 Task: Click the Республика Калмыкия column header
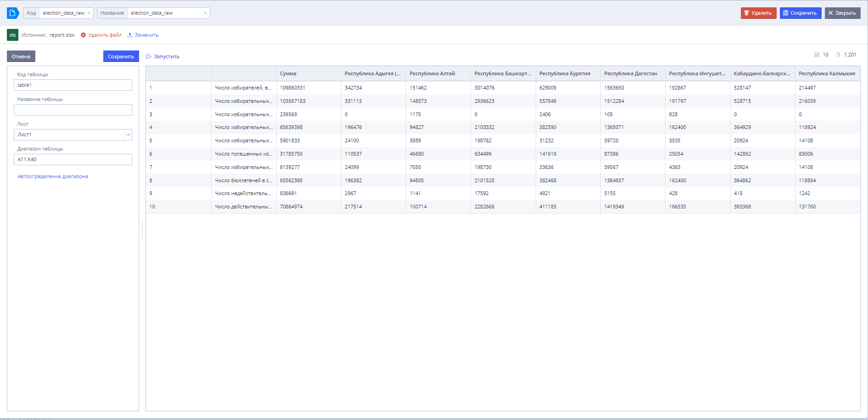(827, 73)
